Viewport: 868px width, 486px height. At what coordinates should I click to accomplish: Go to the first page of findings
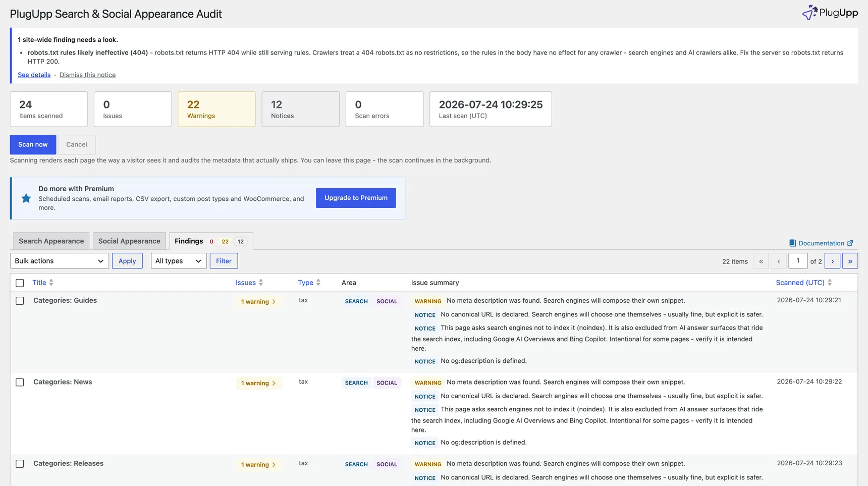click(x=761, y=261)
